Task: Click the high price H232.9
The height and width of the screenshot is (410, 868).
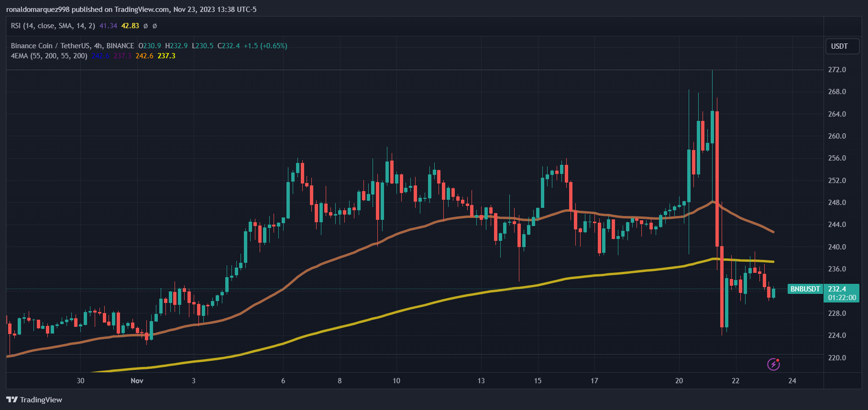Action: click(x=176, y=46)
